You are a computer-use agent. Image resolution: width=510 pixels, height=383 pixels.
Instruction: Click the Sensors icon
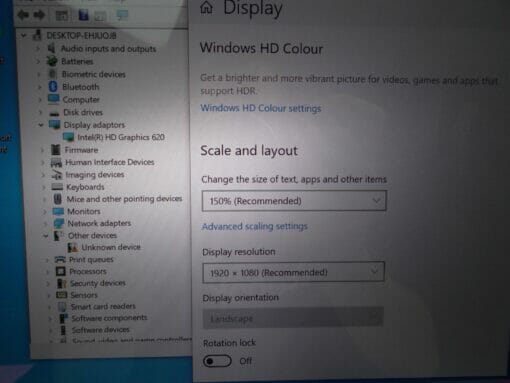[62, 295]
